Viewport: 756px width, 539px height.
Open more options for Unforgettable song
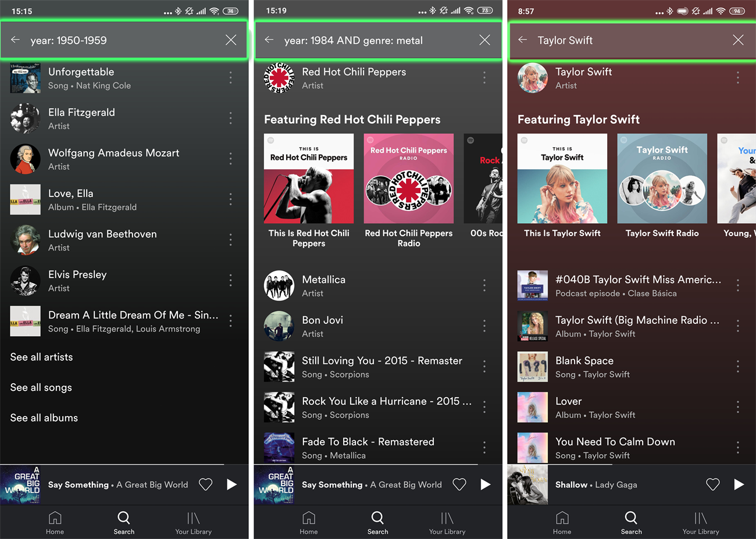click(x=231, y=78)
